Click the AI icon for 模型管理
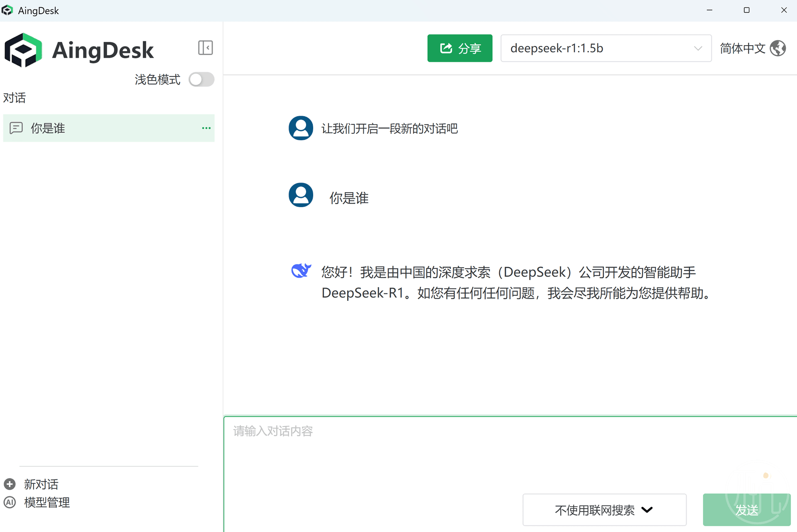 click(x=10, y=502)
